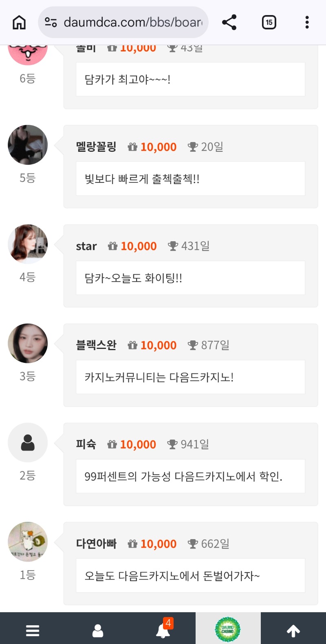Screen dimensions: 326x644
Task: Click the username 다연아빠
Action: [x=96, y=544]
